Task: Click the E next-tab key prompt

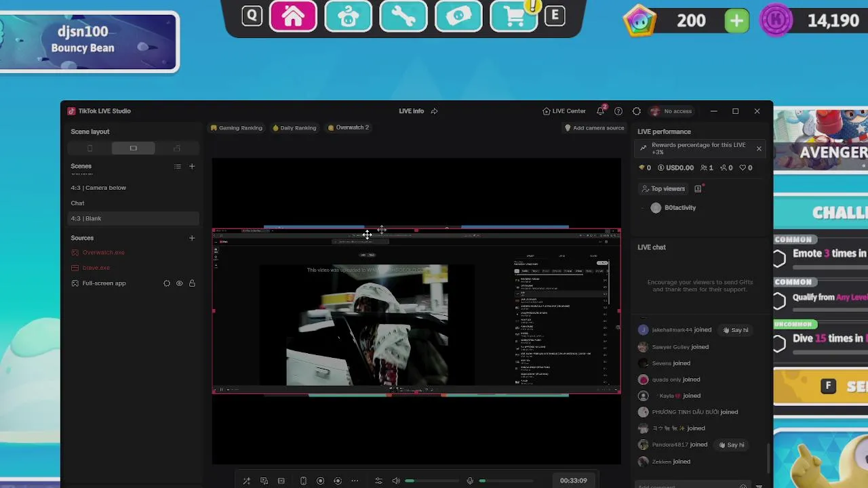Action: pos(555,16)
